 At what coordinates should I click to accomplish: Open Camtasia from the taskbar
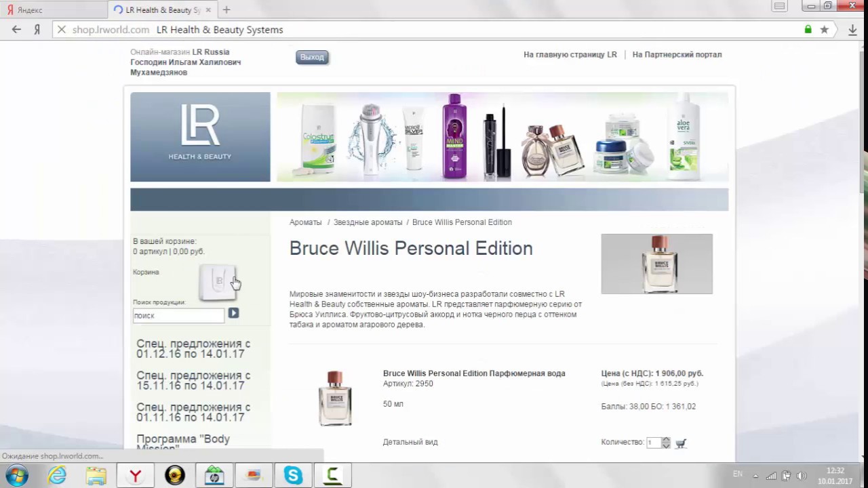pyautogui.click(x=332, y=475)
